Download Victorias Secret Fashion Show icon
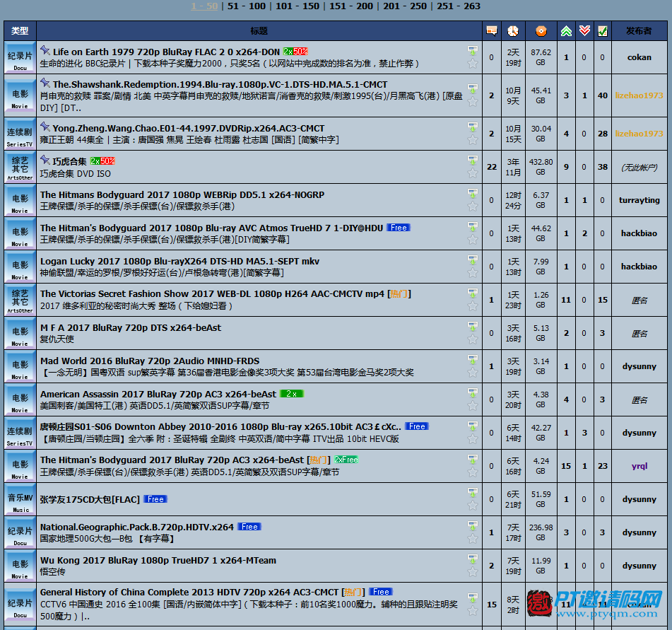Screen dimensions: 672x630 coord(472,293)
